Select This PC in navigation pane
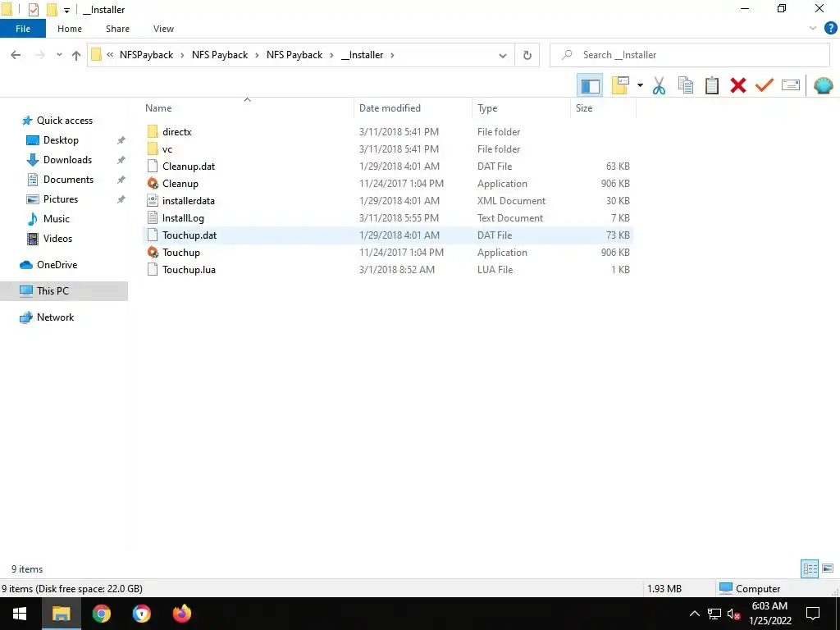This screenshot has width=840, height=630. coord(64,291)
